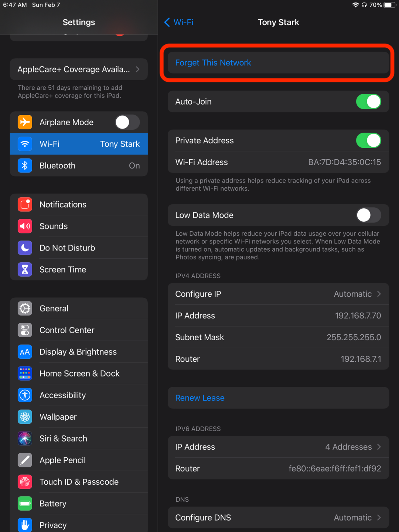Image resolution: width=399 pixels, height=532 pixels.
Task: Tap the battery indicator in status bar
Action: pyautogui.click(x=390, y=5)
